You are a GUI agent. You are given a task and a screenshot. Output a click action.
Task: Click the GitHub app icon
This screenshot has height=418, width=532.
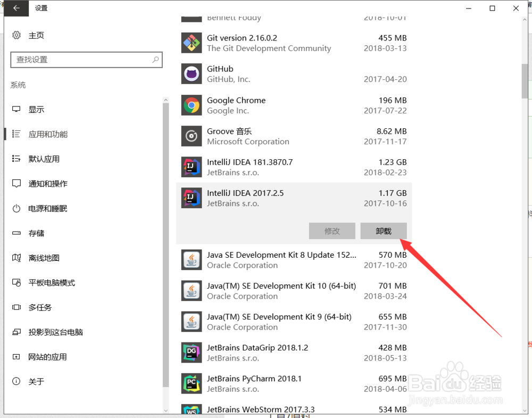pyautogui.click(x=192, y=73)
